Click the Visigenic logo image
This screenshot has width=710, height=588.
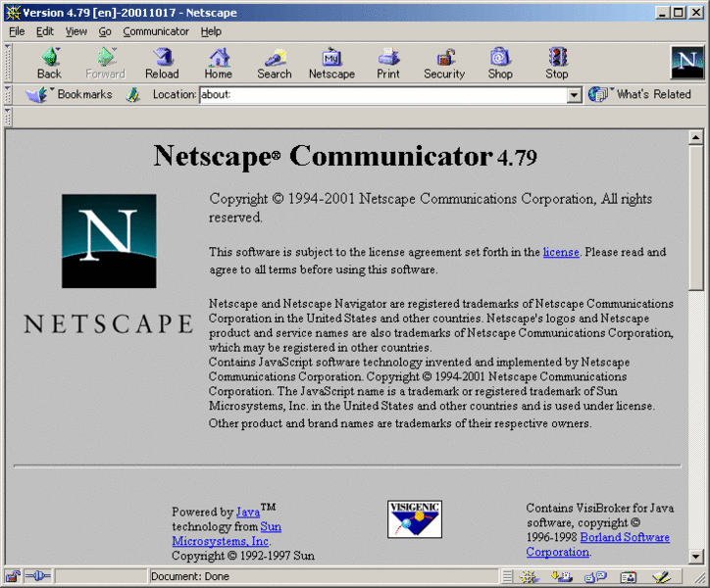[414, 519]
